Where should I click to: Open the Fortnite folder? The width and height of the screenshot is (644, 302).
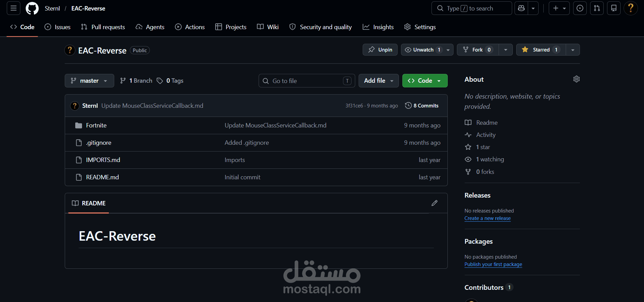pos(96,125)
